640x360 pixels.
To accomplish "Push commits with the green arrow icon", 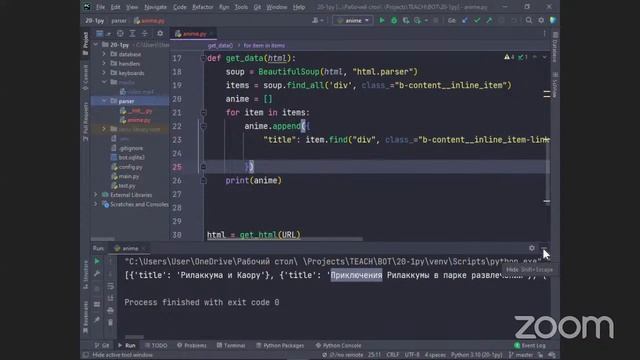I will click(x=489, y=20).
